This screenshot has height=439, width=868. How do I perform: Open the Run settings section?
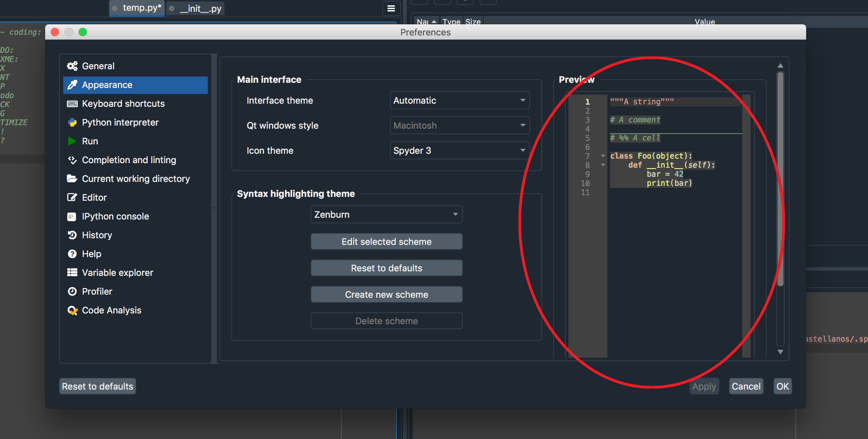[x=90, y=141]
